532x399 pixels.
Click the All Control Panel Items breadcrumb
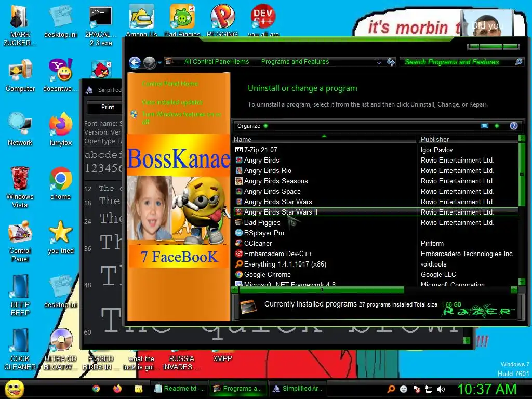(x=217, y=62)
